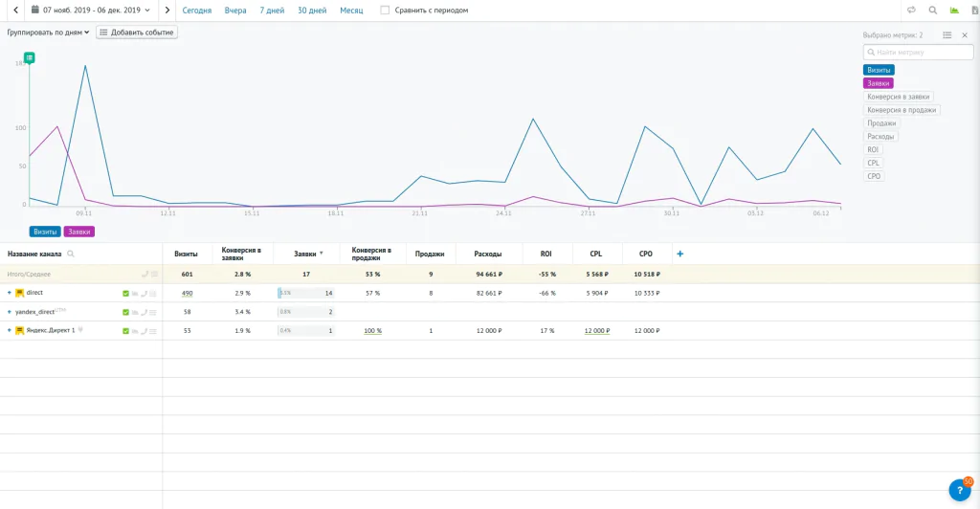Click the phone icon in yandex_direct row
980x509 pixels.
[144, 312]
